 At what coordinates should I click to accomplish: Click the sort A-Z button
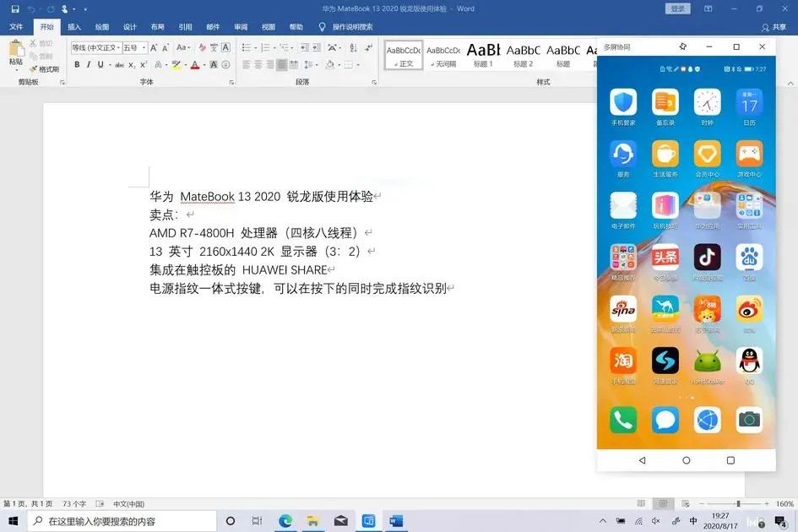pyautogui.click(x=353, y=48)
